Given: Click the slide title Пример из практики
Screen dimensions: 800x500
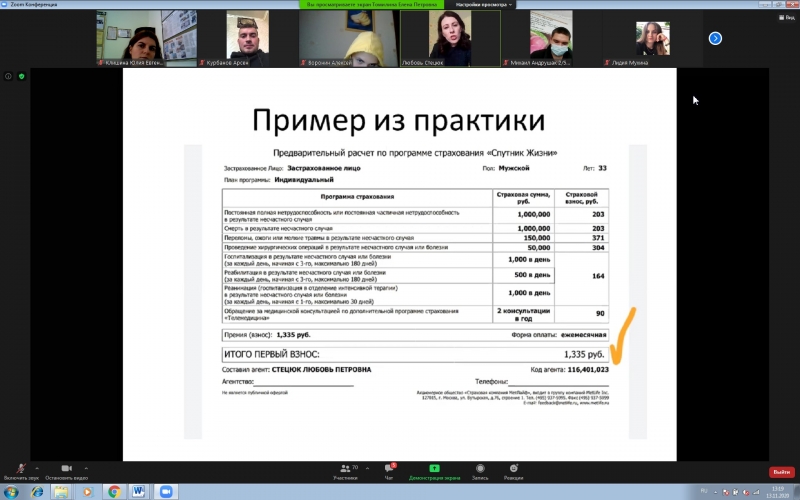Looking at the screenshot, I should coord(398,120).
